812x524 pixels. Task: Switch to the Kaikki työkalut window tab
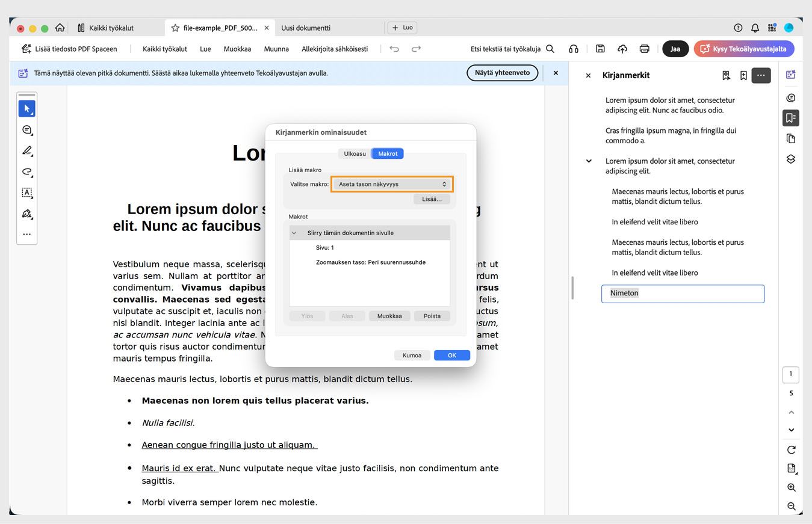[105, 28]
